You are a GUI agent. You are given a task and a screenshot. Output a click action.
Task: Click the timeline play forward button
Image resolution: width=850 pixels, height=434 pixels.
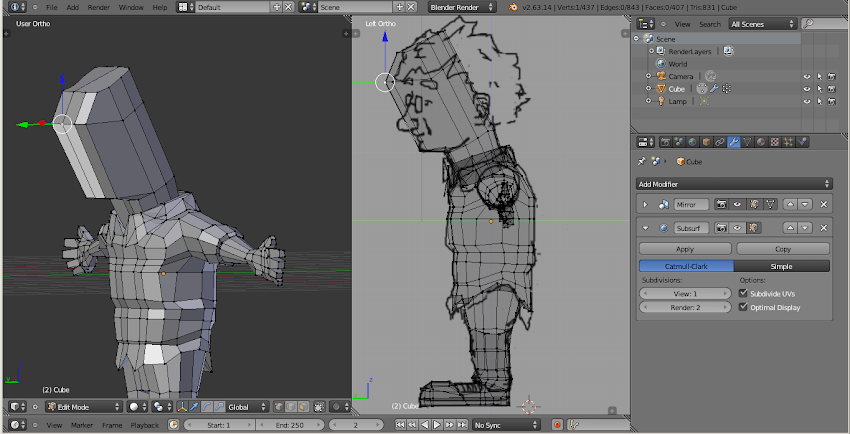pos(437,425)
